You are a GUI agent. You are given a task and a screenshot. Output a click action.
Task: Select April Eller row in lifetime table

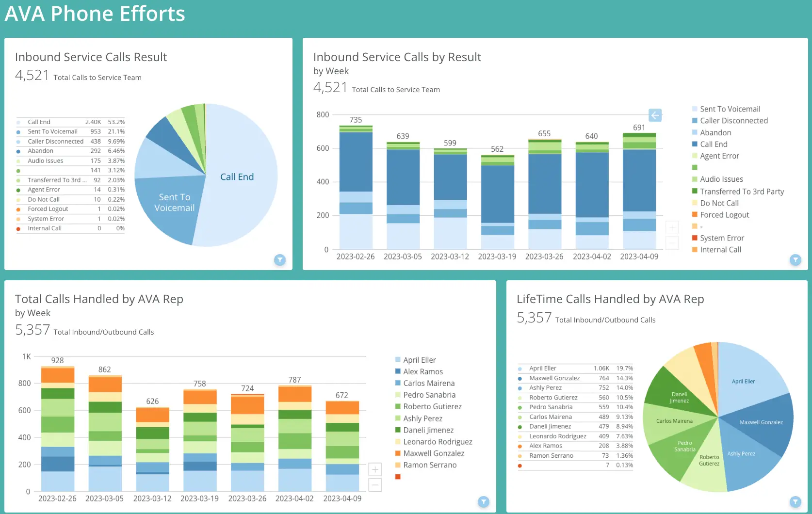point(575,369)
